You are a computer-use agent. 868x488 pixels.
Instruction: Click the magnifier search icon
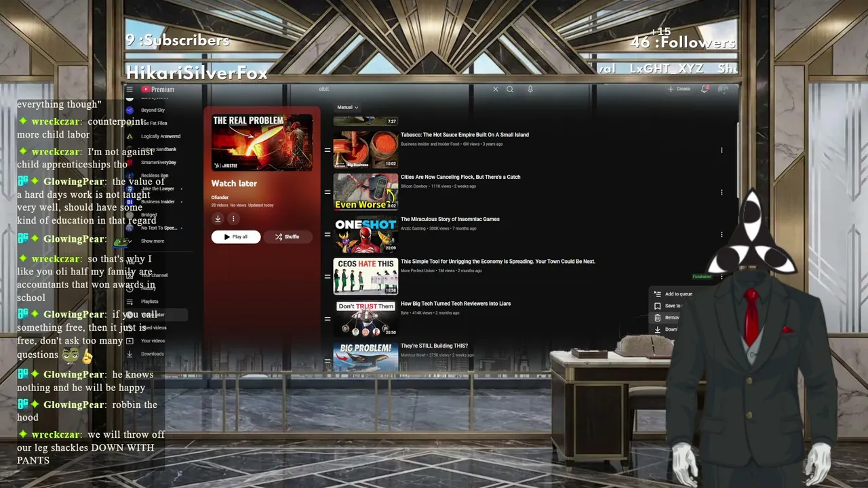coord(510,89)
